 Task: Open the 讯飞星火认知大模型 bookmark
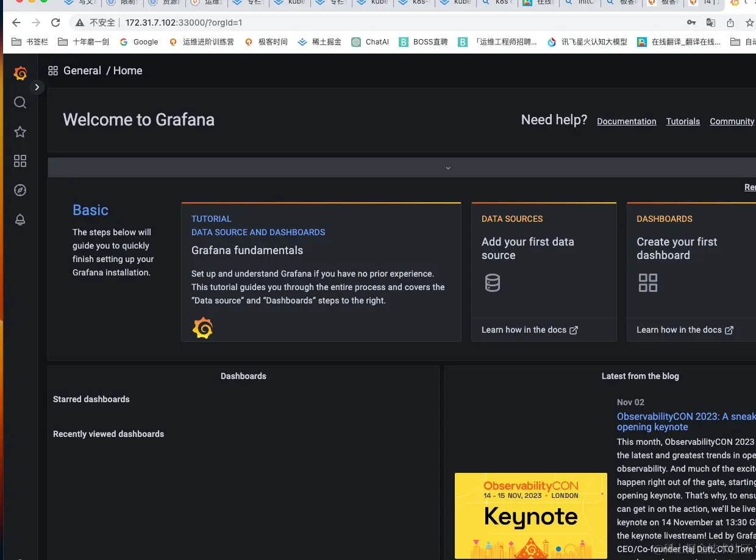pos(588,42)
